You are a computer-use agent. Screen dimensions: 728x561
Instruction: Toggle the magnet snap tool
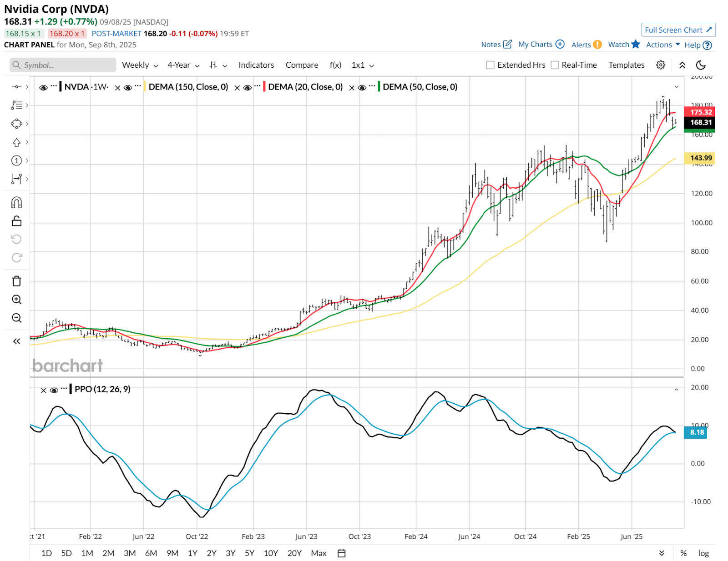(16, 202)
